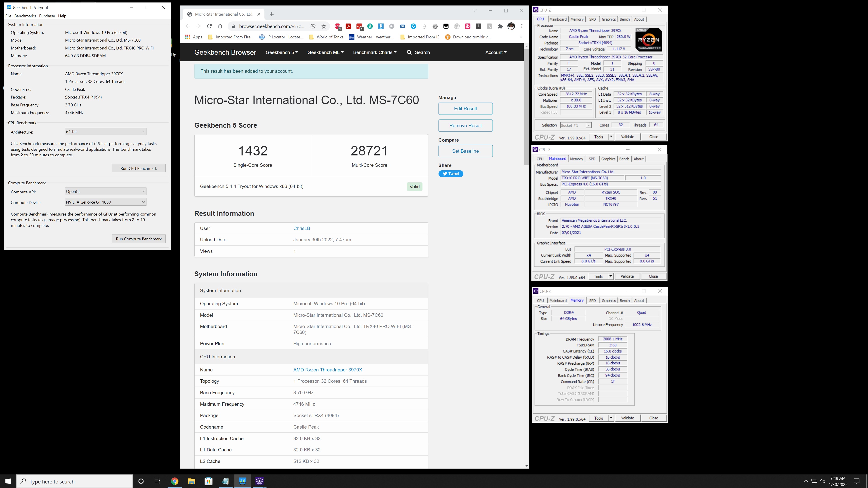The image size is (868, 488).
Task: Select CPU tab in bottom CPU-Z window
Action: tap(540, 300)
